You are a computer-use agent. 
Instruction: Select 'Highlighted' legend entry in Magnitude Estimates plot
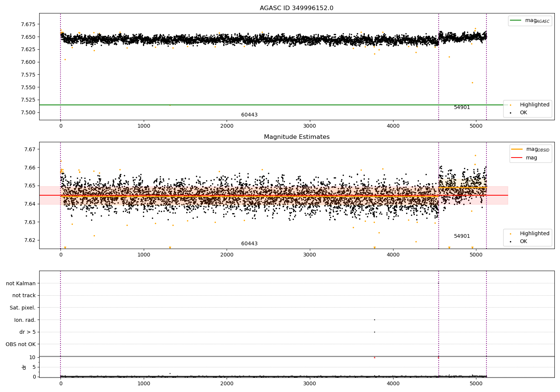click(x=530, y=234)
